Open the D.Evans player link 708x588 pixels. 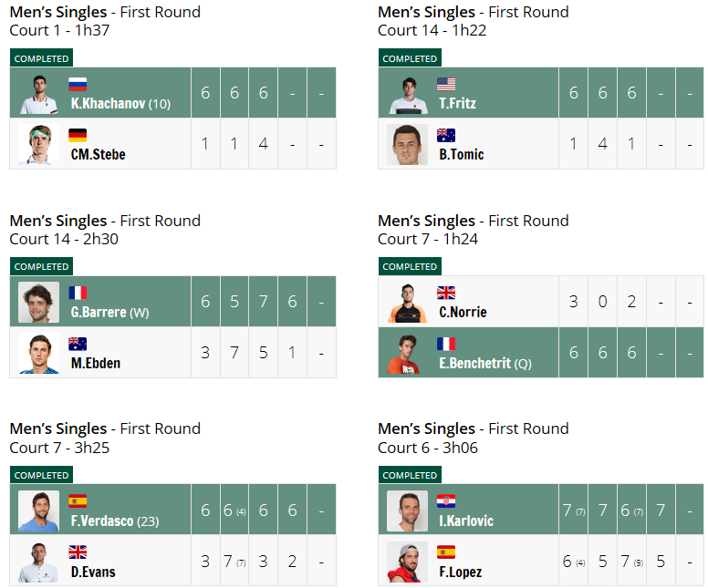pos(93,573)
